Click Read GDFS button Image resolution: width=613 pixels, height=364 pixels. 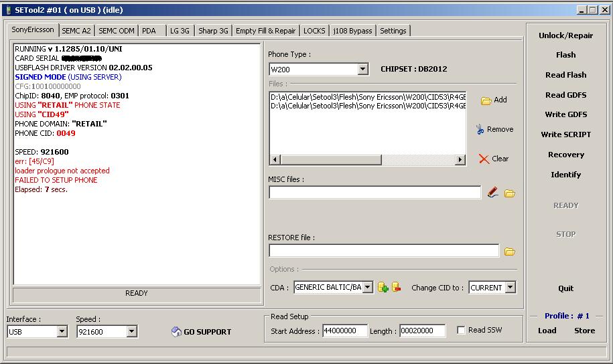click(565, 95)
